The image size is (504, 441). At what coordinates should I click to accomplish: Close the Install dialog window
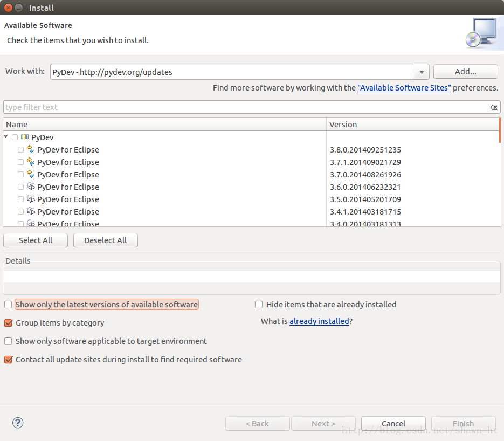(9, 8)
